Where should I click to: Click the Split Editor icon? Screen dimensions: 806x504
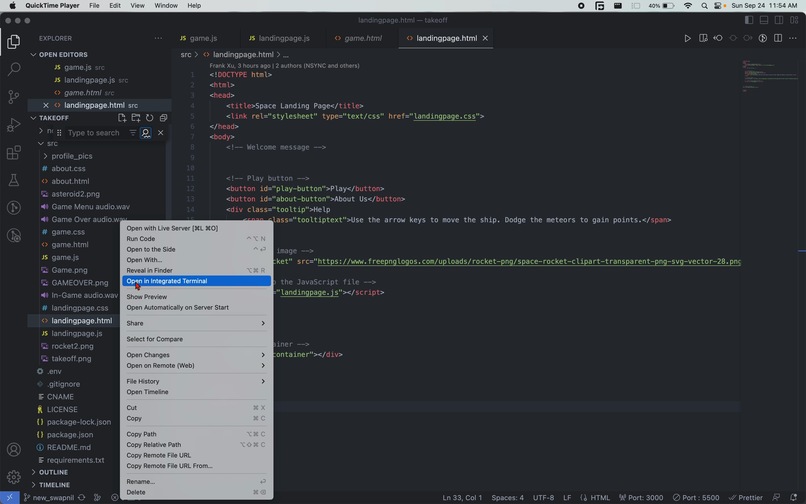pos(778,38)
